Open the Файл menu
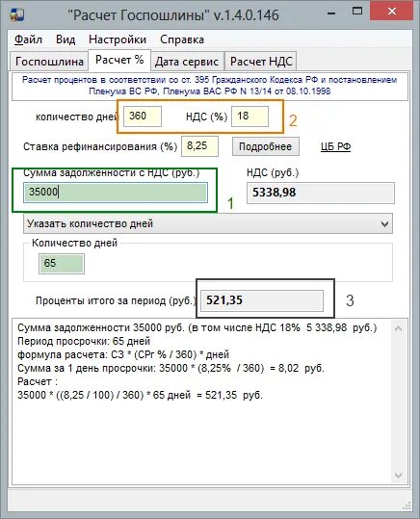 [x=28, y=39]
